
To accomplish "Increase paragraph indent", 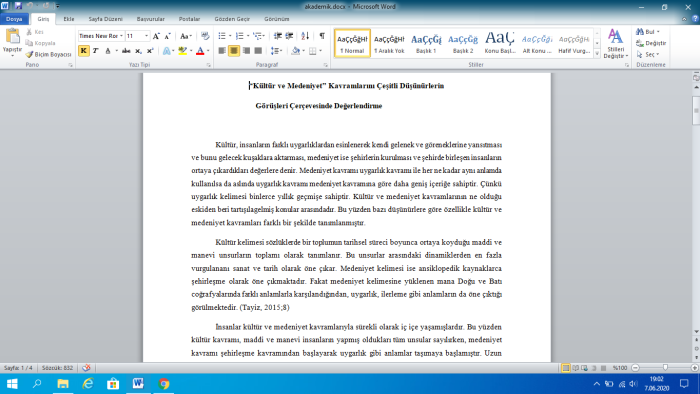I will click(289, 36).
